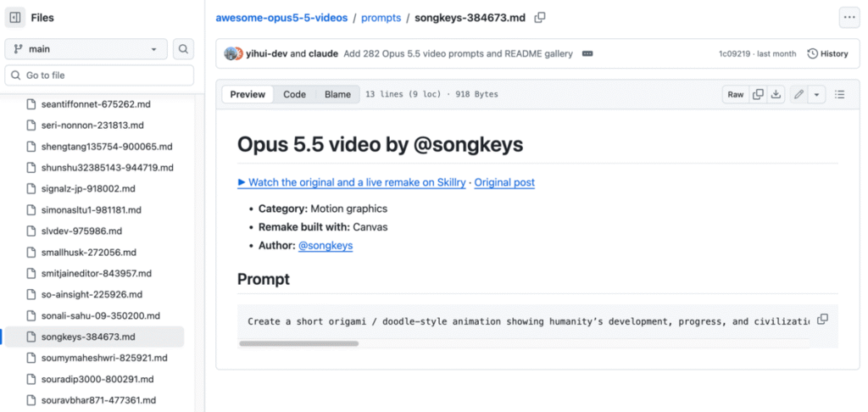Go to the prompts folder breadcrumb
The width and height of the screenshot is (868, 412).
381,18
